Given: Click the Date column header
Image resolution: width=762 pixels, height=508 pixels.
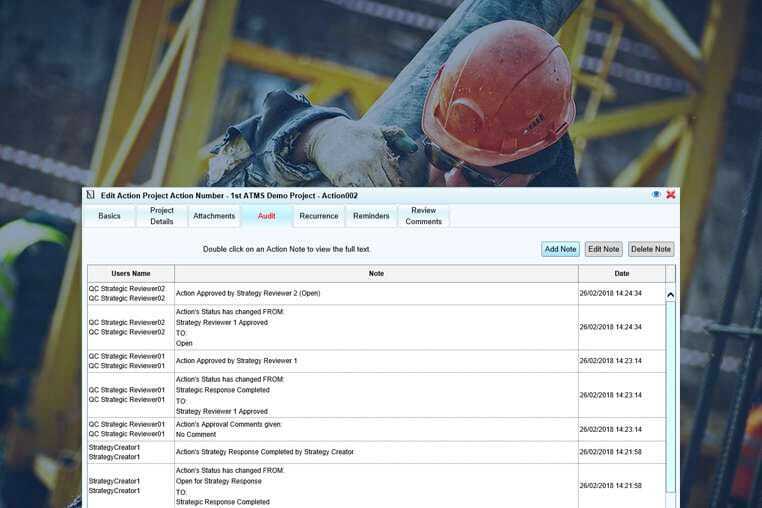Looking at the screenshot, I should click(x=622, y=273).
